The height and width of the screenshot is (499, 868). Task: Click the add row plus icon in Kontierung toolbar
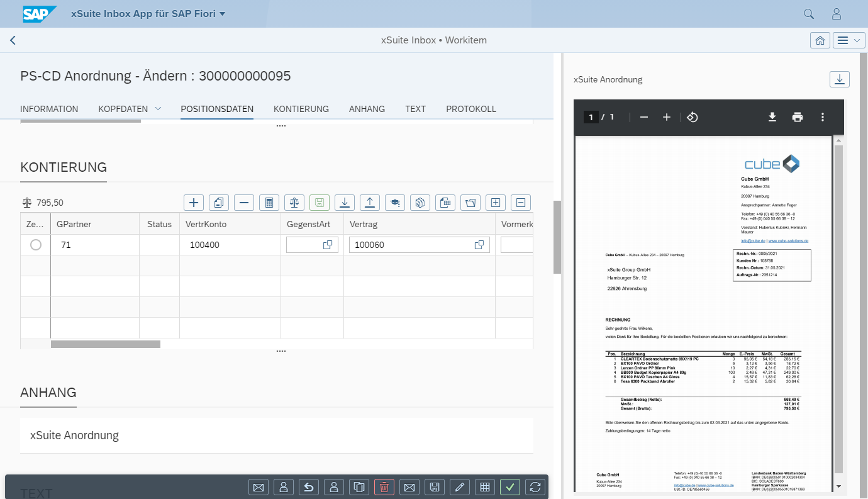click(194, 203)
